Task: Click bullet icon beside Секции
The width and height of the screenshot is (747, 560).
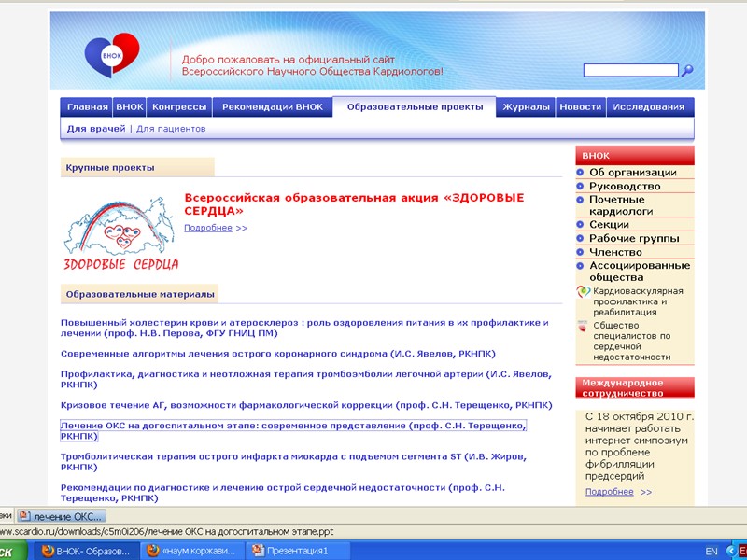Action: [580, 224]
